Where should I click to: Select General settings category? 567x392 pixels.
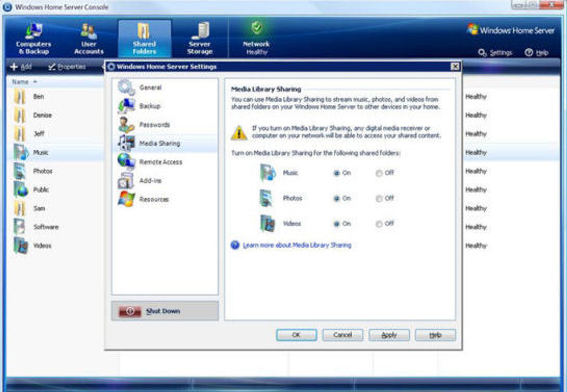pyautogui.click(x=165, y=87)
